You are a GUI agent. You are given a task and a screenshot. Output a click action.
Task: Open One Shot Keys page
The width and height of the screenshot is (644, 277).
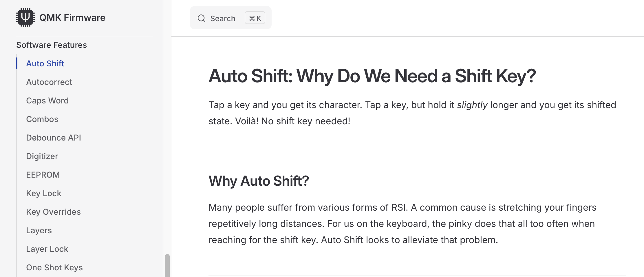54,267
